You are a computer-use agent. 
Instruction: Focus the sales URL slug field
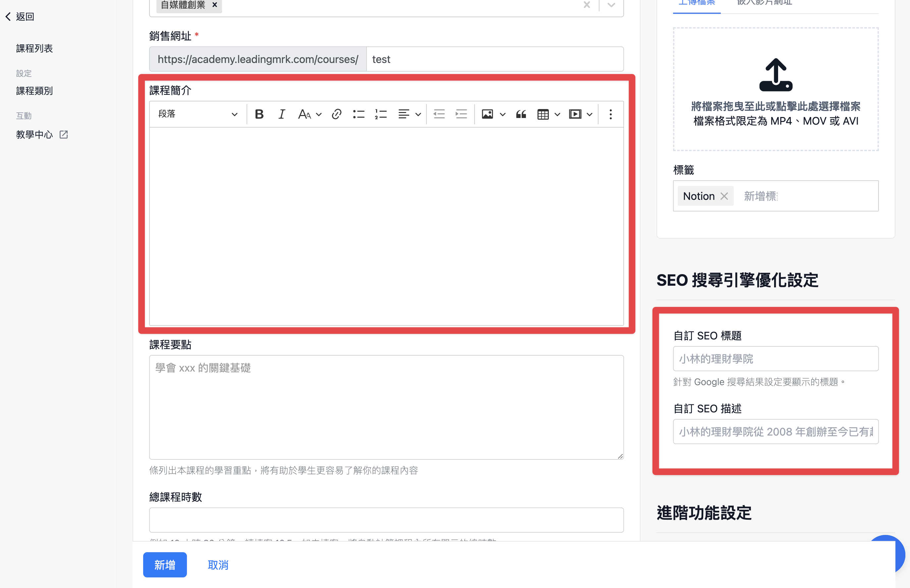pyautogui.click(x=495, y=59)
